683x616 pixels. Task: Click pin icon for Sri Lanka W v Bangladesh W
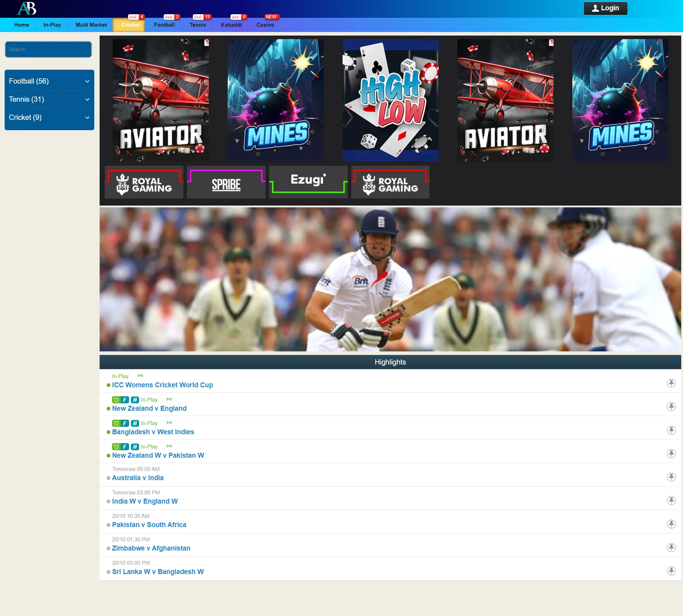[671, 571]
